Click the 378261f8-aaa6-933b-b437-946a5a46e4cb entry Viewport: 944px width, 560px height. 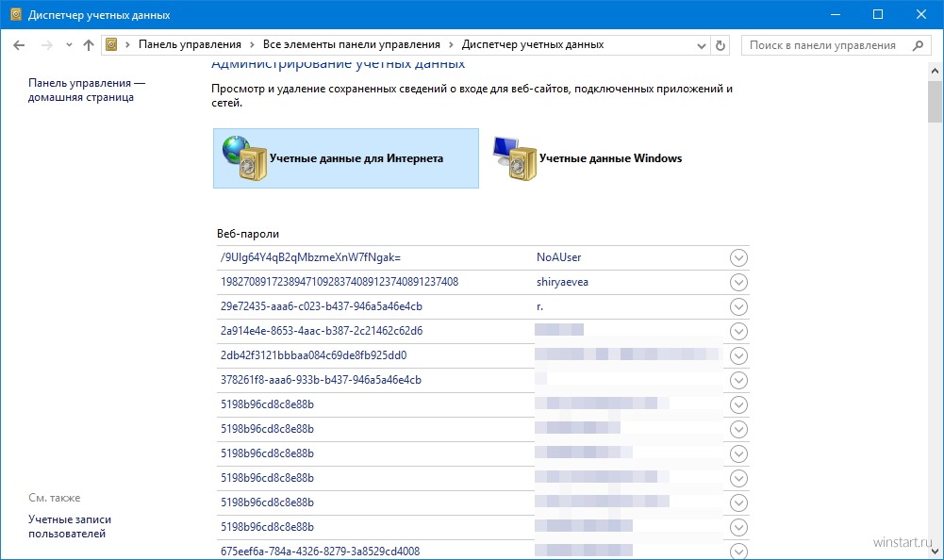click(321, 380)
